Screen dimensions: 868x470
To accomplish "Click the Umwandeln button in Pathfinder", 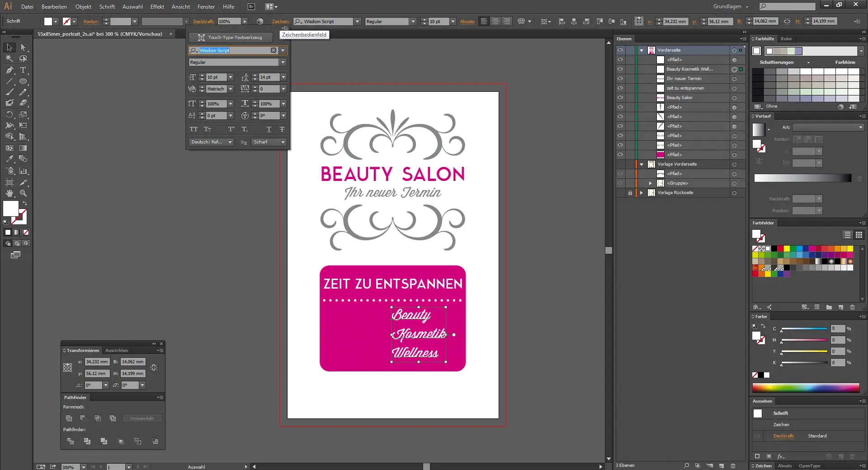I will [142, 418].
